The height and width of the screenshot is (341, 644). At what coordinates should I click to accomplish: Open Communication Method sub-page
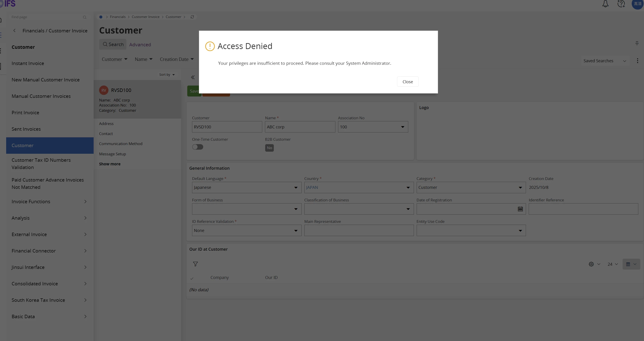(x=121, y=144)
